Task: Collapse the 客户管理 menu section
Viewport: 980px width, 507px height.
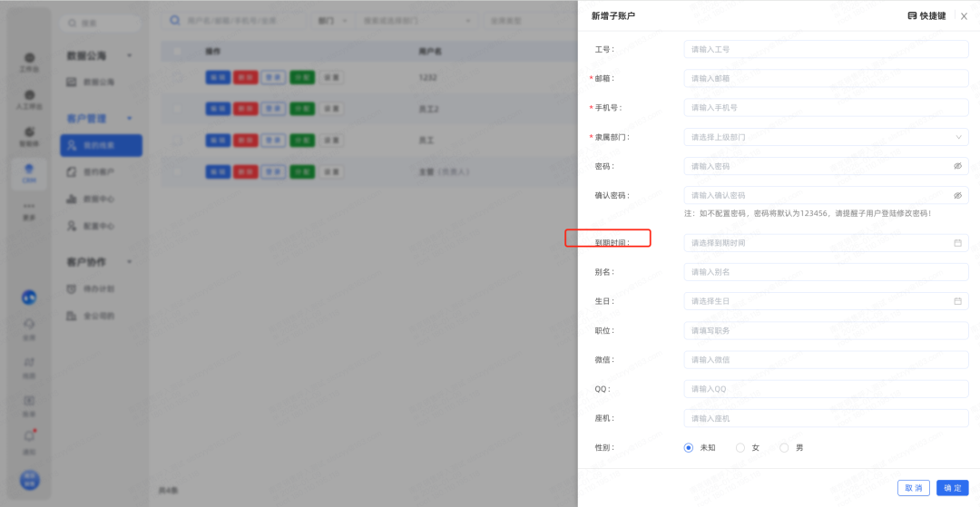Action: coord(130,119)
